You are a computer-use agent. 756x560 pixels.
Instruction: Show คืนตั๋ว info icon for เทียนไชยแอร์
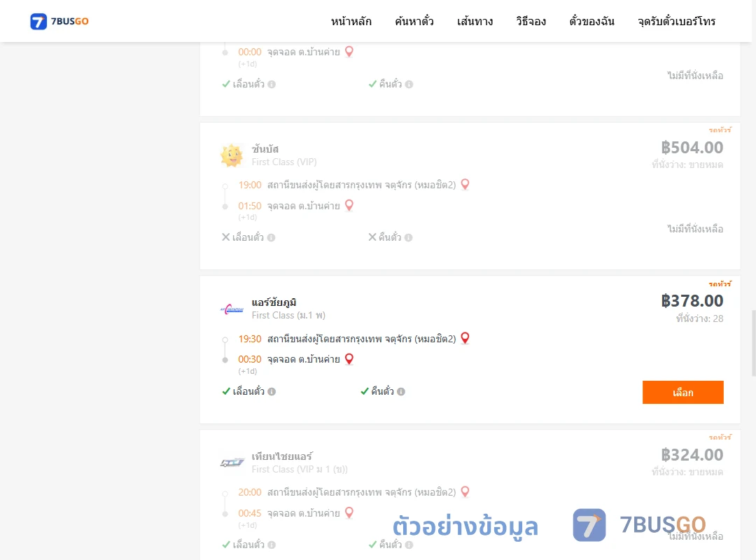coord(409,545)
